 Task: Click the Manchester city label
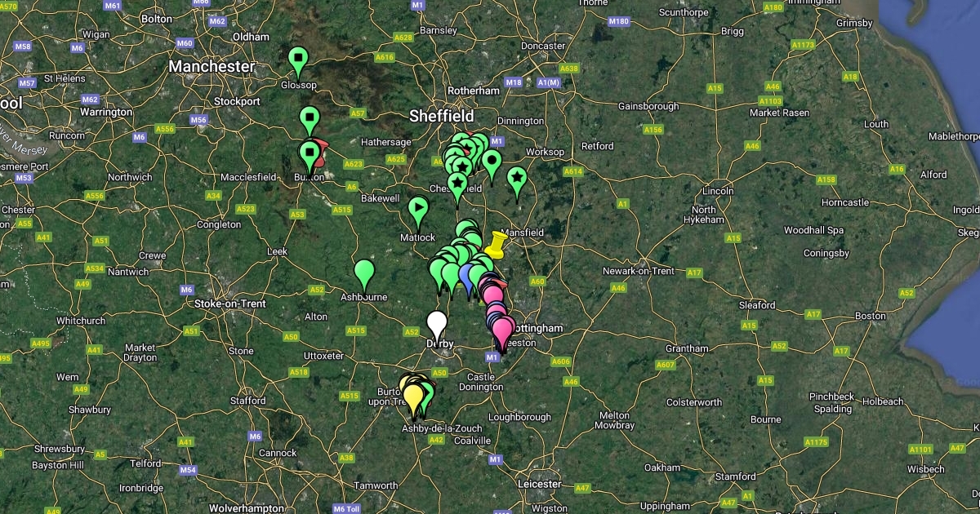coord(212,66)
